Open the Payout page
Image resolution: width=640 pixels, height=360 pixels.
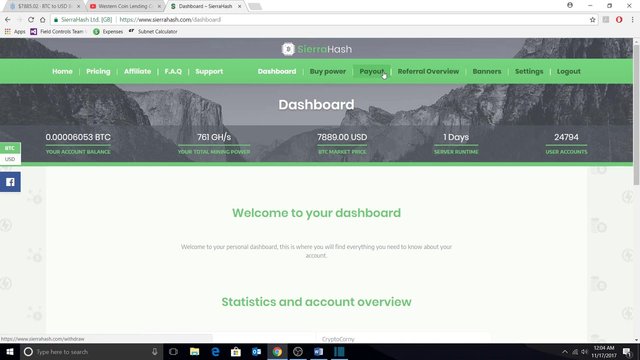click(x=371, y=71)
